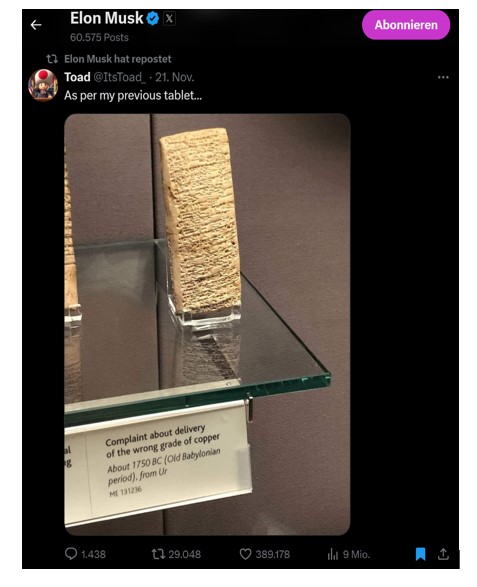Click the Toad display name
The width and height of the screenshot is (477, 587).
click(x=78, y=77)
